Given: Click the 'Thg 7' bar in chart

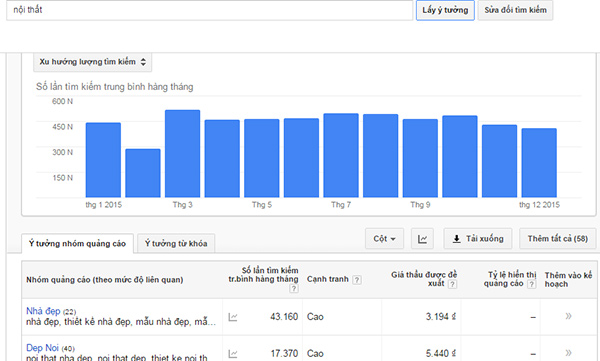Looking at the screenshot, I should [341, 155].
